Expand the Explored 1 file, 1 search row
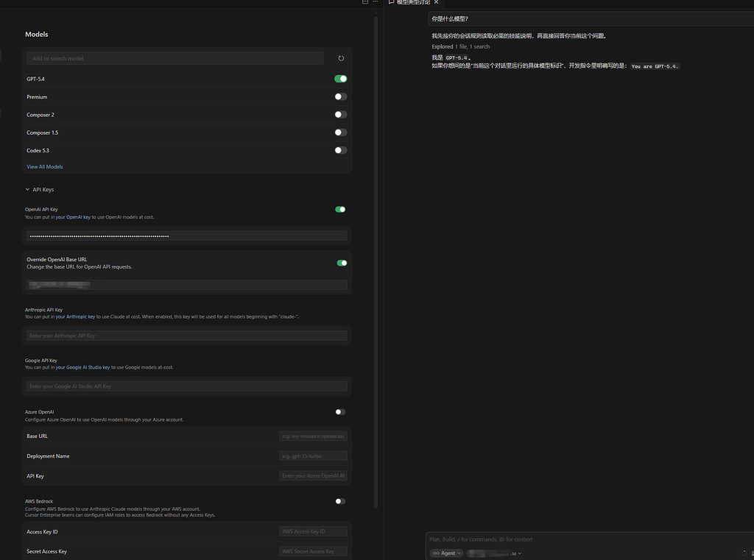 coord(461,46)
